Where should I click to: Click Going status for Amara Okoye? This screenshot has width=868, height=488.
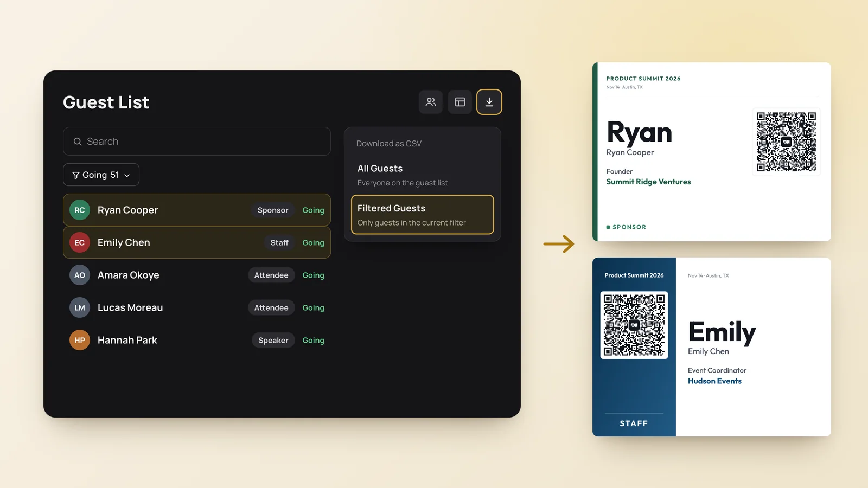tap(313, 275)
